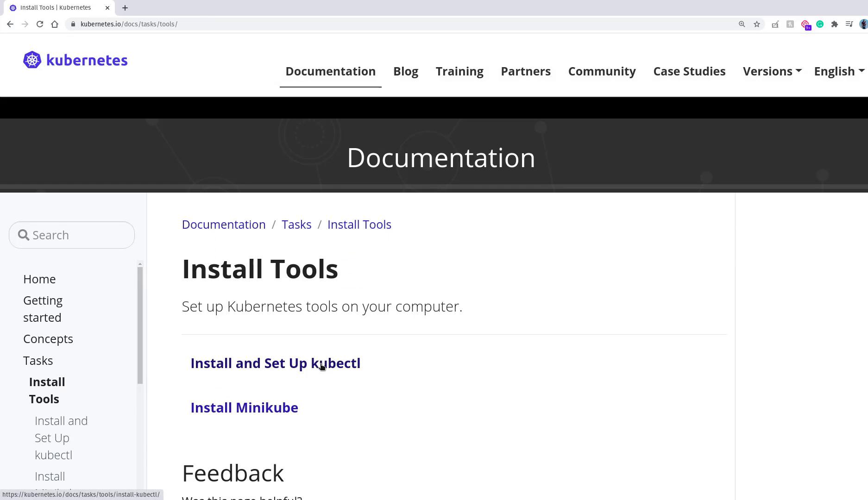Click the Tasks breadcrumb link
Screen dimensions: 868x500
296,225
